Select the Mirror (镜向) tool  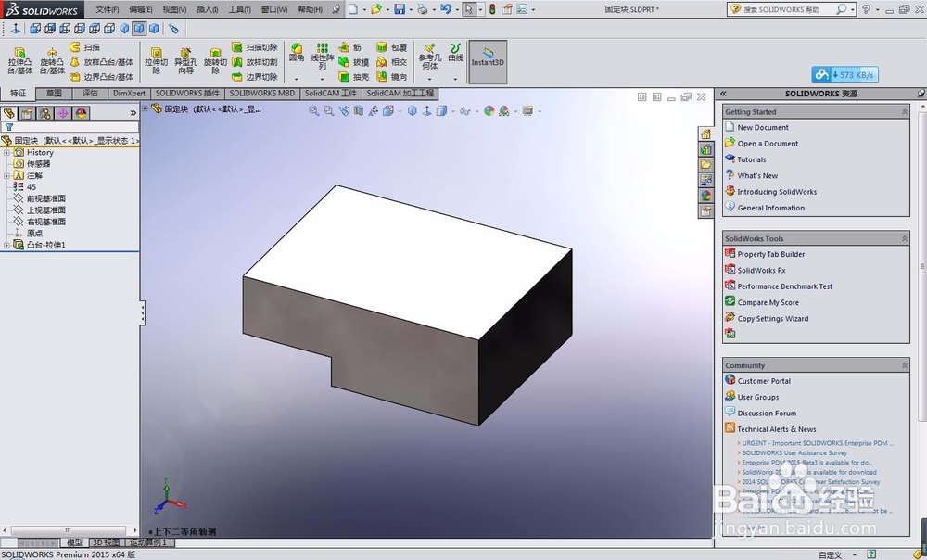click(392, 77)
